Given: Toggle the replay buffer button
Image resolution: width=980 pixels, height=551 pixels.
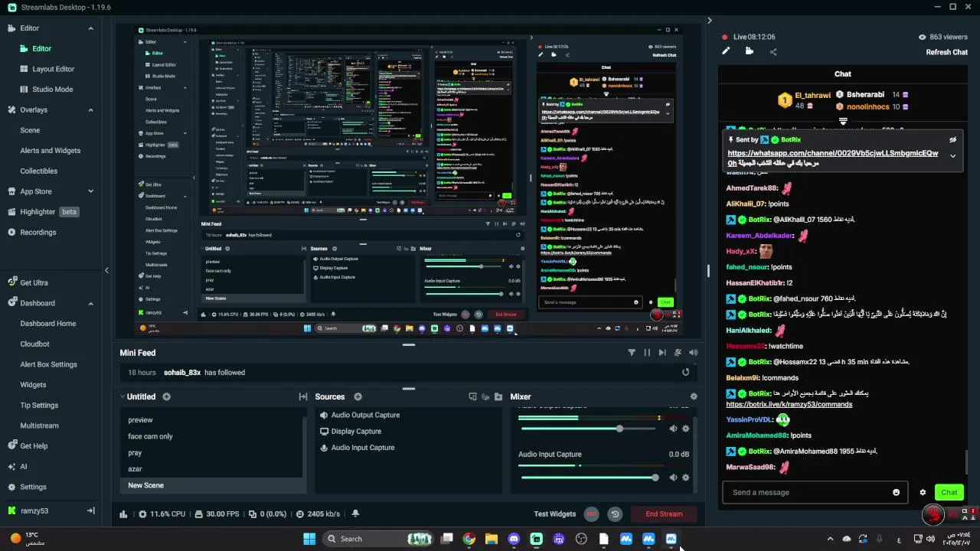Looking at the screenshot, I should (x=615, y=514).
